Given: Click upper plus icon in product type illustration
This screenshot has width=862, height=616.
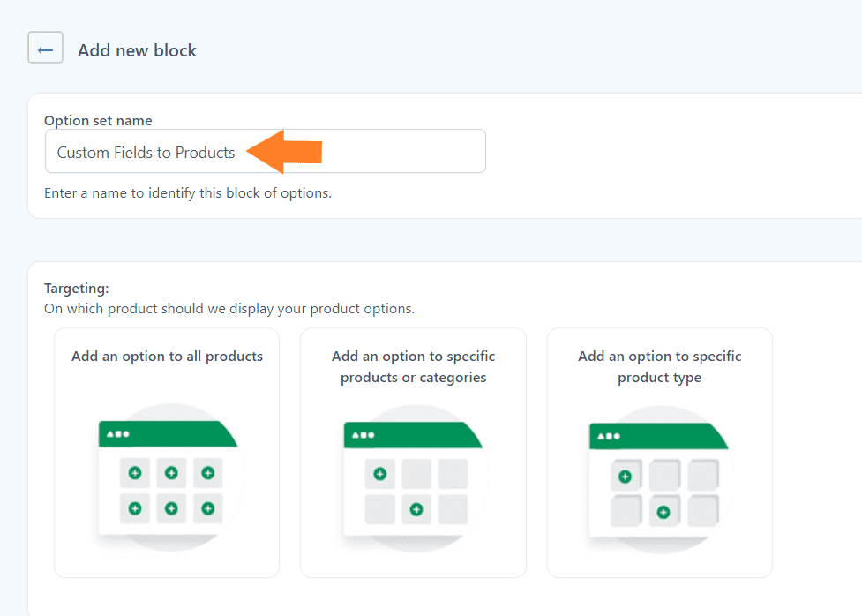Looking at the screenshot, I should click(x=625, y=477).
